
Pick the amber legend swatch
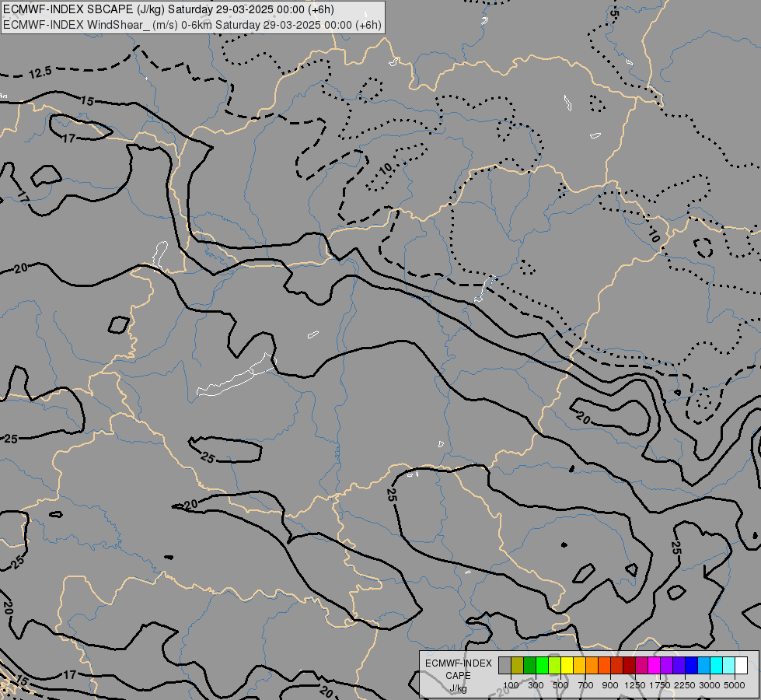pyautogui.click(x=579, y=666)
